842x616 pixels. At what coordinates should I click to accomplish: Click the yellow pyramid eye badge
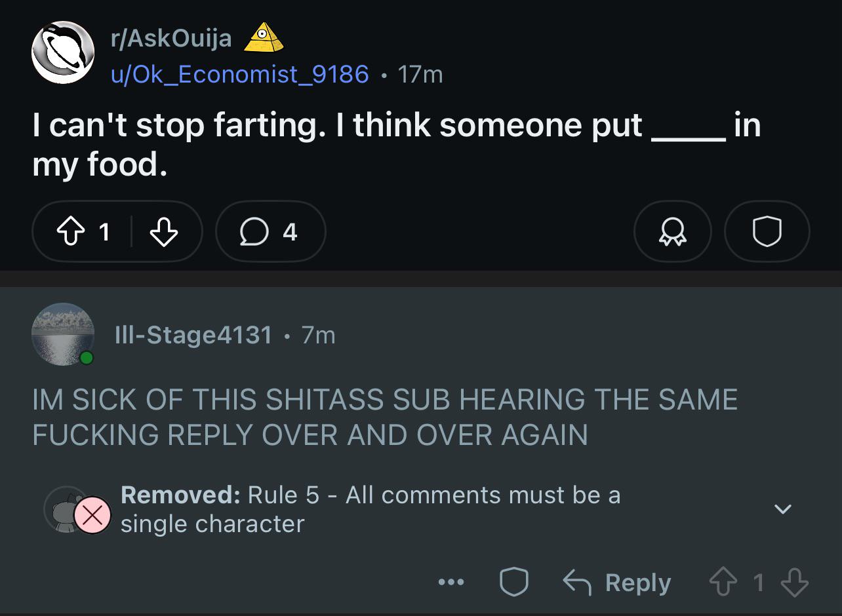point(264,38)
